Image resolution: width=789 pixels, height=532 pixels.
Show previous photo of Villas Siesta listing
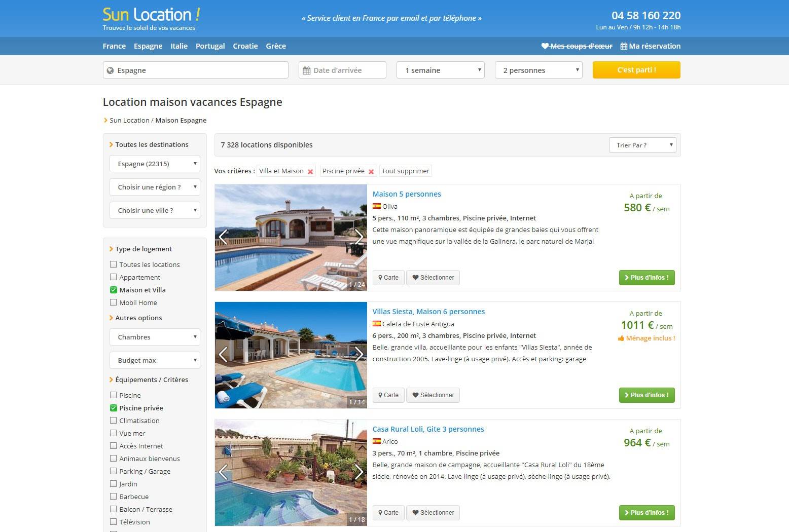pos(223,354)
